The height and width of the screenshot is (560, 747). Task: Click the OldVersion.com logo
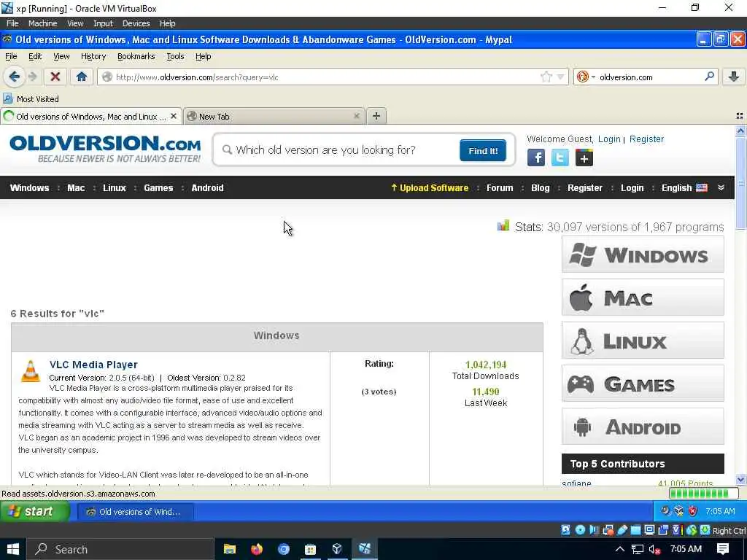coord(105,149)
